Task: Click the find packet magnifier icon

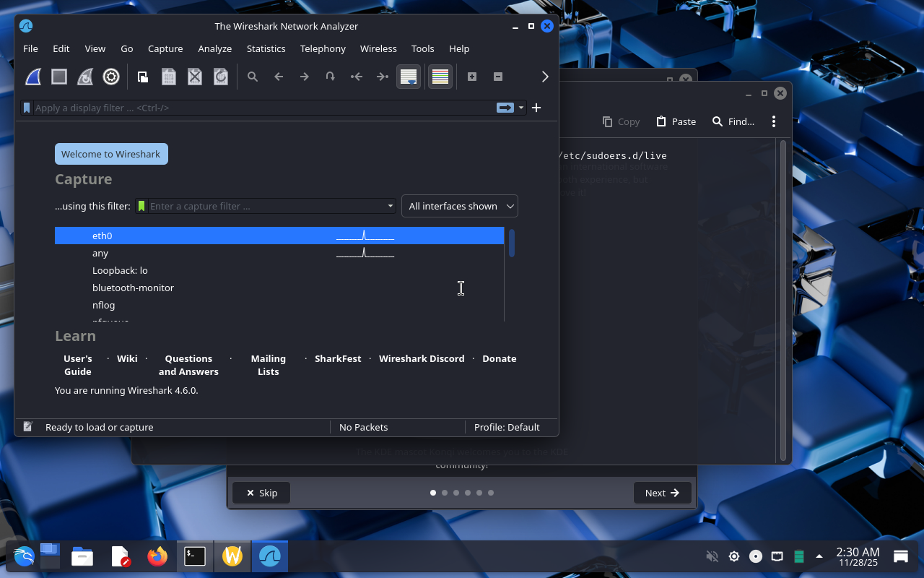Action: pyautogui.click(x=253, y=77)
